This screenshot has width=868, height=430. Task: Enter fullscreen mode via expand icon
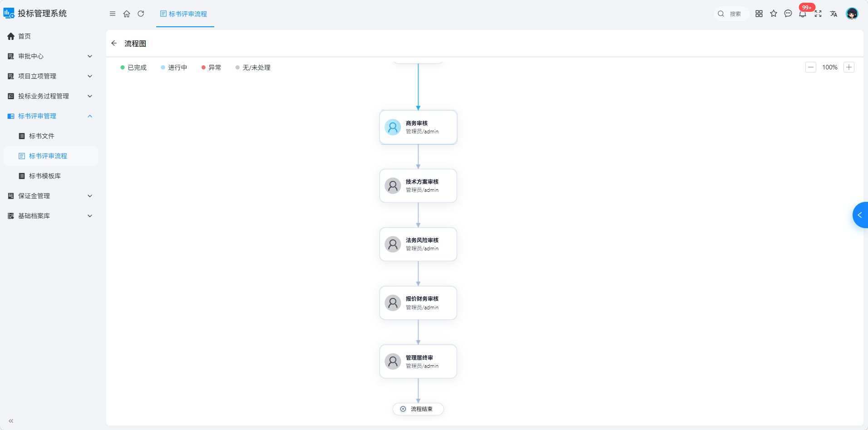coord(818,14)
